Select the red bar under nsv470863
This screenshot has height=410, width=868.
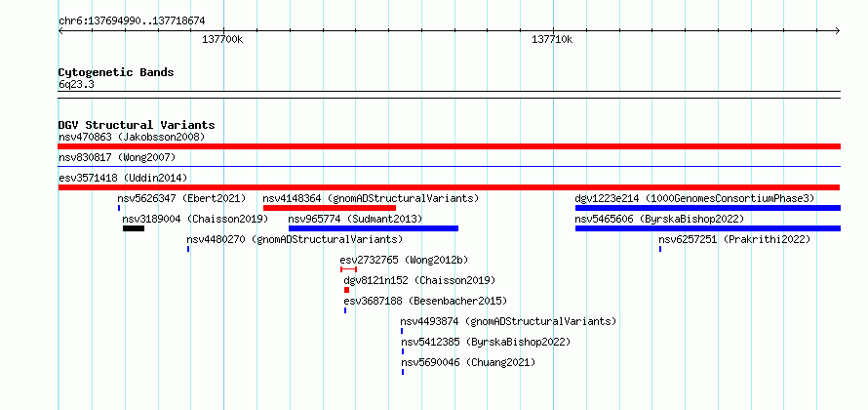[x=449, y=146]
